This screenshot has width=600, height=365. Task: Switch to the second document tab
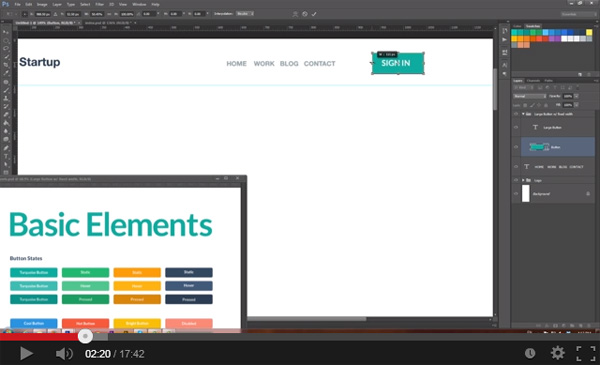click(x=108, y=23)
